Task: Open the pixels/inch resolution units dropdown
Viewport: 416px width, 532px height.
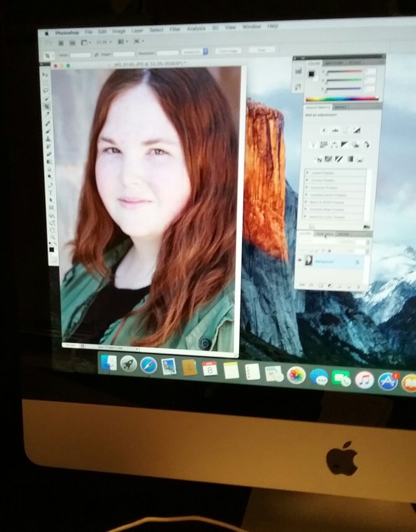Action: click(x=195, y=52)
